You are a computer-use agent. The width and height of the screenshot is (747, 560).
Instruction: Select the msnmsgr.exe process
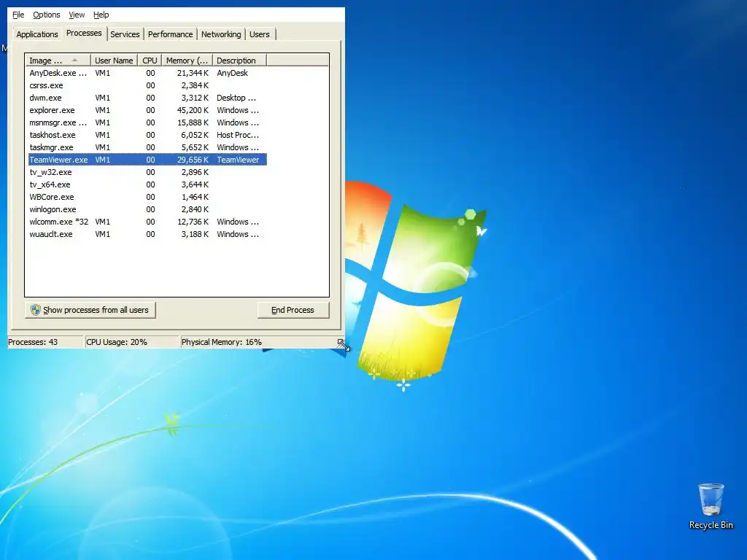tap(147, 122)
